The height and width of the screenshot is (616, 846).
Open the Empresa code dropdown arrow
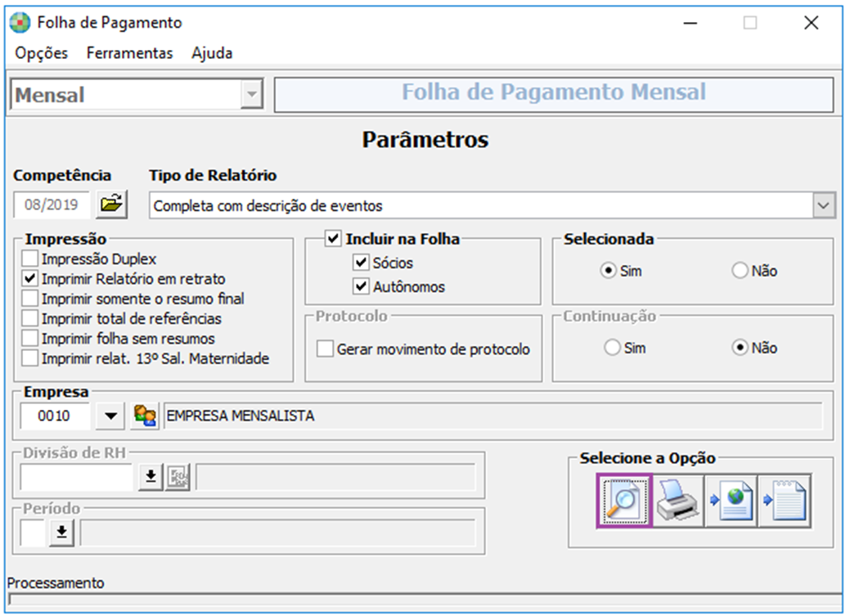(110, 416)
